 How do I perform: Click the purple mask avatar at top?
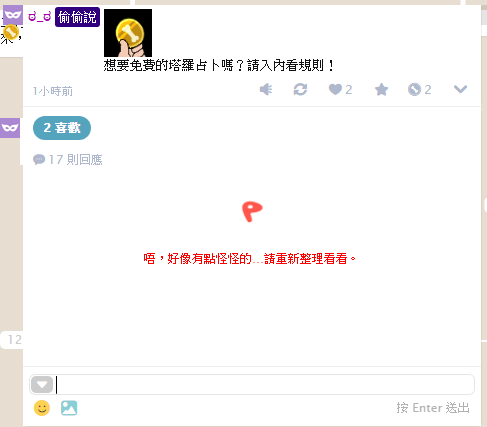(x=13, y=15)
